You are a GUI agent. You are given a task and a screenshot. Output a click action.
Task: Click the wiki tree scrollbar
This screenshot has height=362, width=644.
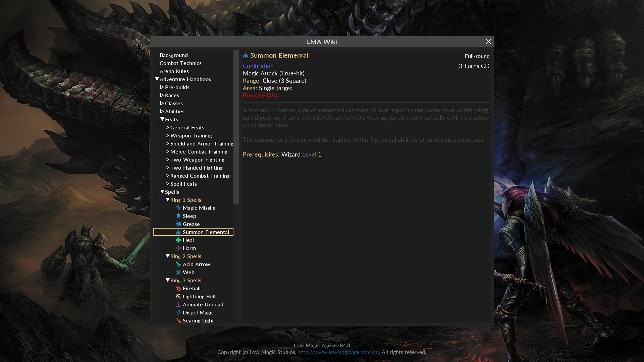[x=236, y=127]
